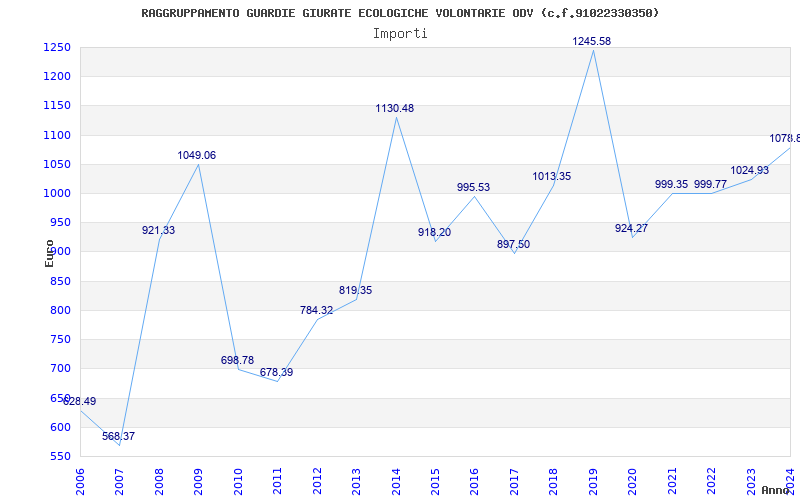Click the y-axis value 600

click(60, 427)
